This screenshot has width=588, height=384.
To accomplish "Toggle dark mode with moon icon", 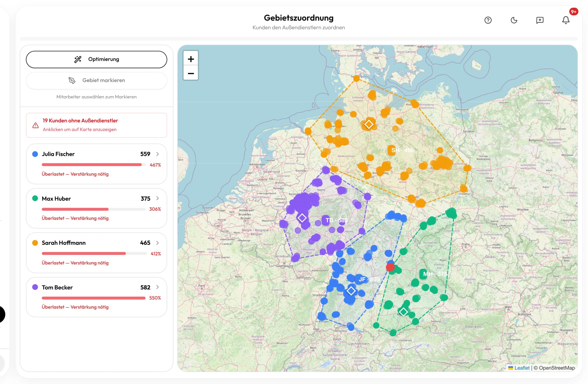I will pyautogui.click(x=514, y=20).
